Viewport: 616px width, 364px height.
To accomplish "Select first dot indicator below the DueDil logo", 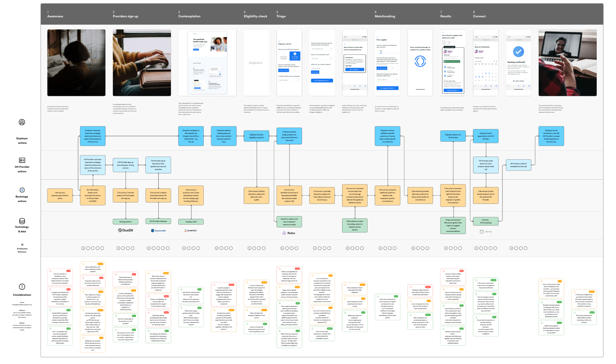I will [x=119, y=248].
